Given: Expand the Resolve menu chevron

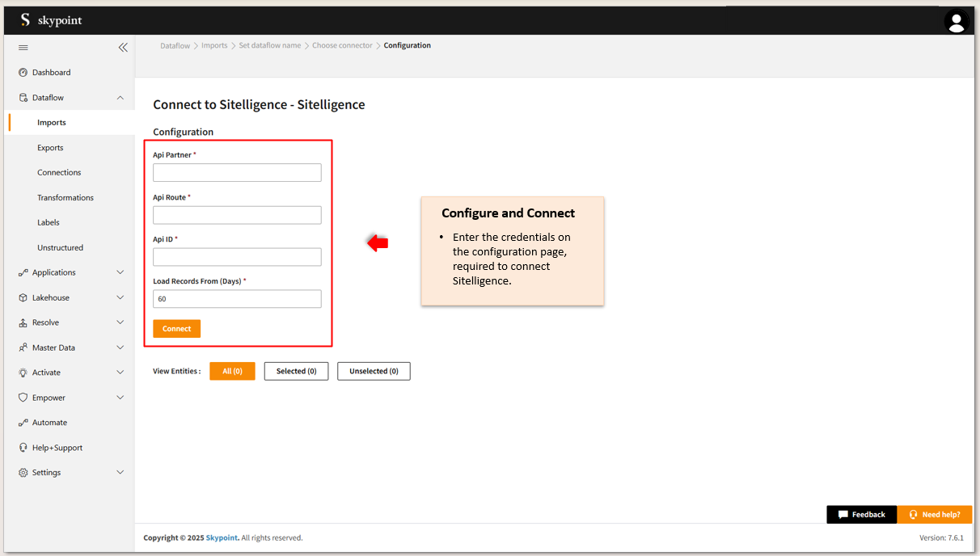Looking at the screenshot, I should coord(120,322).
